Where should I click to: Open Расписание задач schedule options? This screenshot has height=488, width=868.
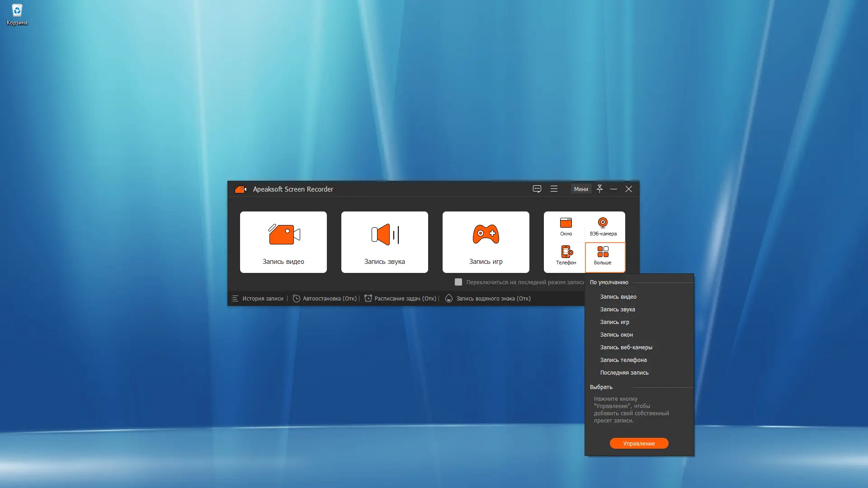(400, 298)
